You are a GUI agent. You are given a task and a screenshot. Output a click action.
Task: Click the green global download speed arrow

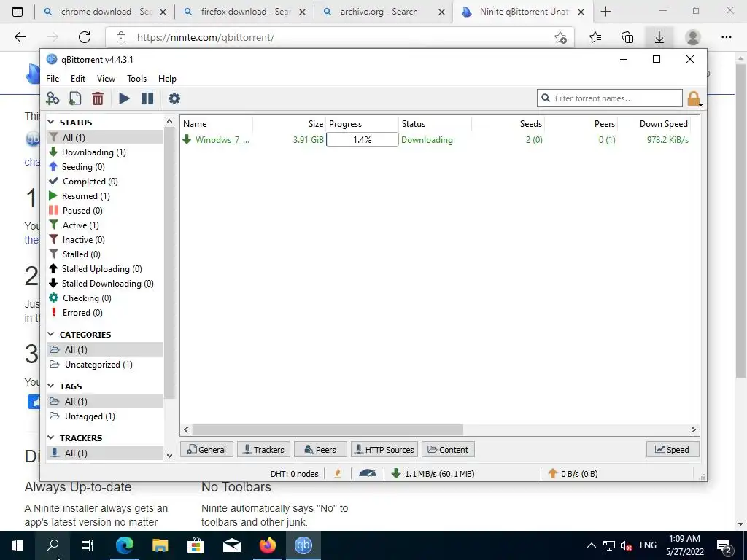point(396,473)
